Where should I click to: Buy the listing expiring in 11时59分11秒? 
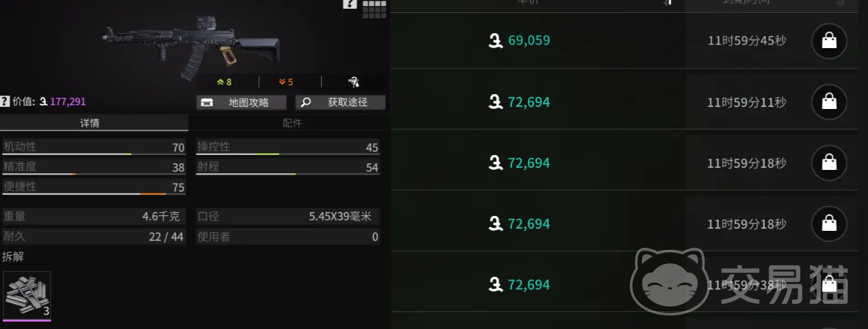pyautogui.click(x=829, y=102)
